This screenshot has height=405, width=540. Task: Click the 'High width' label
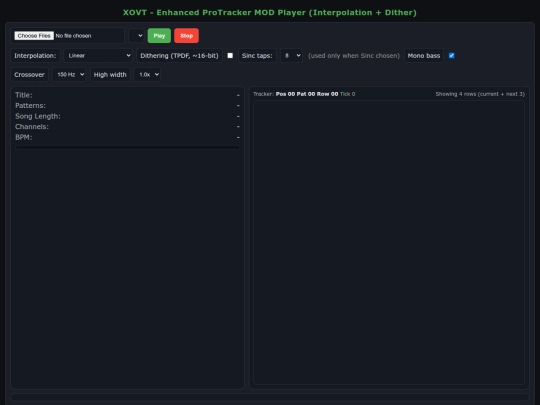110,74
